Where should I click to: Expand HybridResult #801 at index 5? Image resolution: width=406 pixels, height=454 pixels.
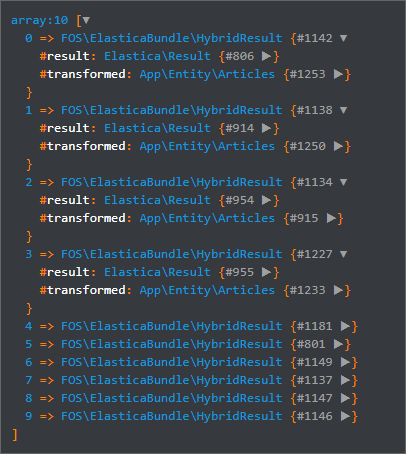pos(338,344)
